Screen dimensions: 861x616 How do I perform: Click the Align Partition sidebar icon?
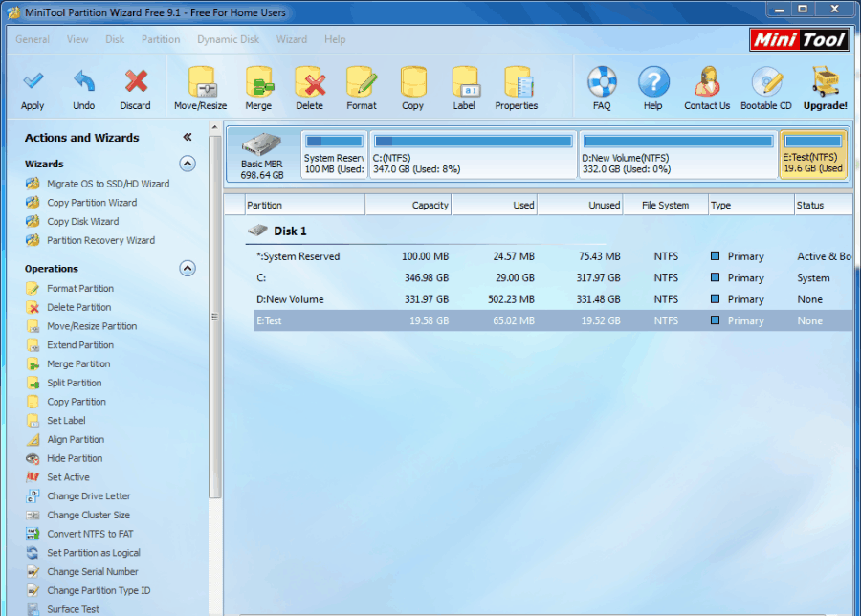33,439
